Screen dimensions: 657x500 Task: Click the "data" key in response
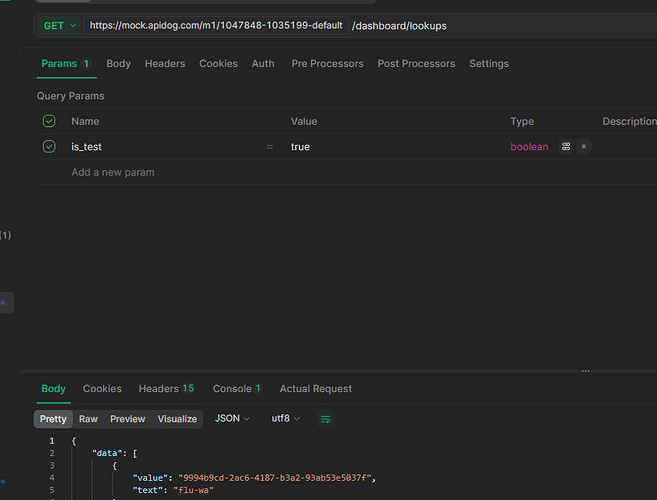click(107, 453)
